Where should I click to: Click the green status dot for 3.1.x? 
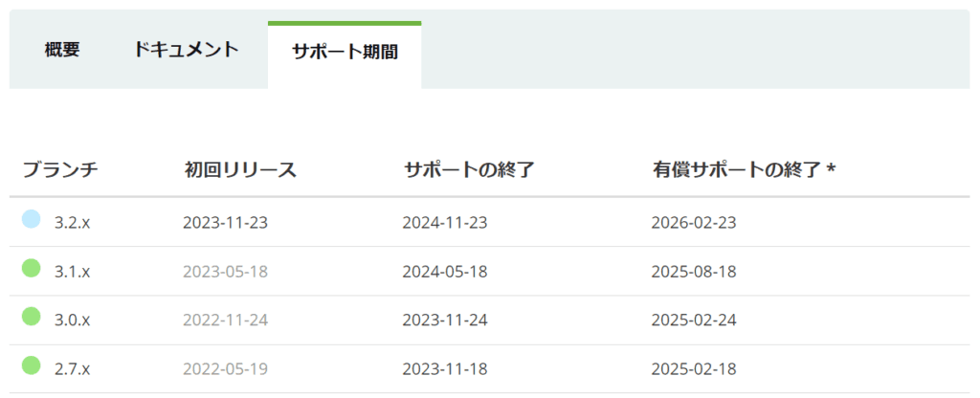(31, 270)
